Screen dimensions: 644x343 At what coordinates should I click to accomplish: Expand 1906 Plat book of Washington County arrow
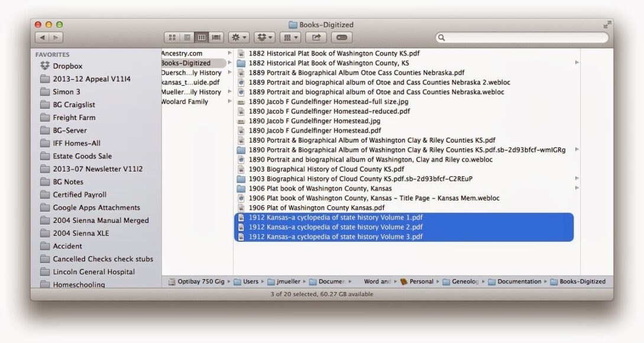(577, 188)
